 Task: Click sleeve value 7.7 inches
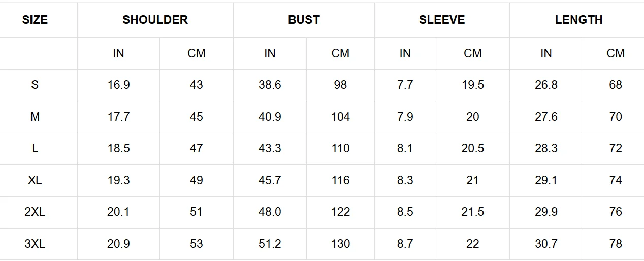pyautogui.click(x=405, y=85)
